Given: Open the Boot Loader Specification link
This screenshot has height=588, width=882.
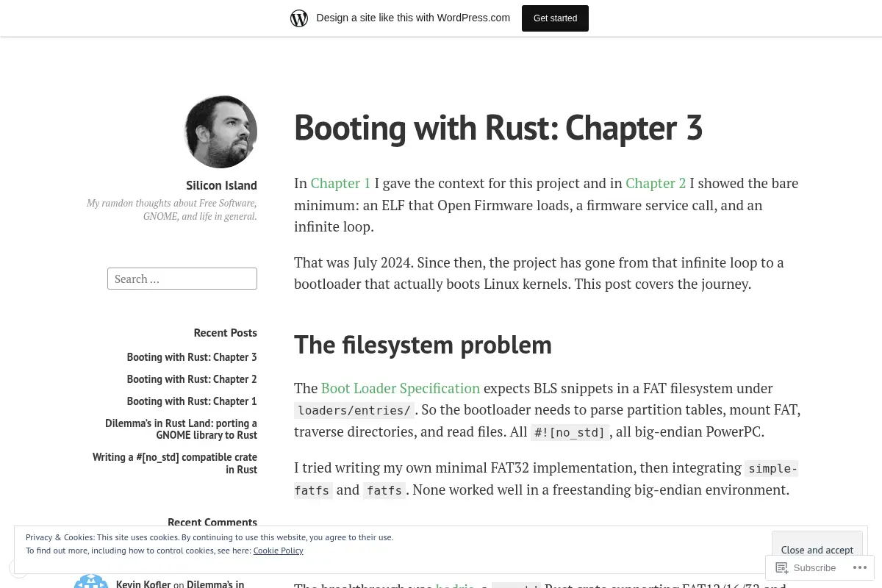Looking at the screenshot, I should coord(401,388).
